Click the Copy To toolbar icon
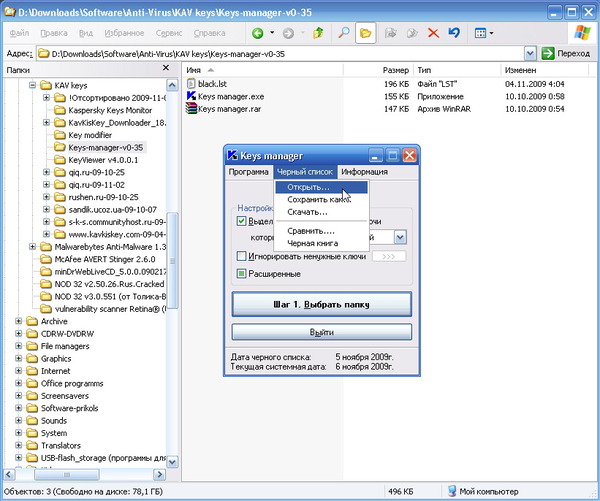The width and height of the screenshot is (600, 501). [412, 33]
